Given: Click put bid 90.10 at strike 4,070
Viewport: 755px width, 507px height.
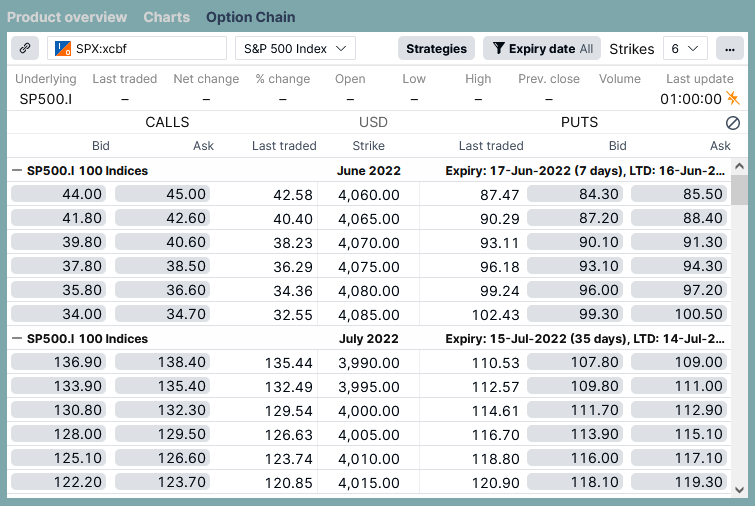Looking at the screenshot, I should click(575, 242).
